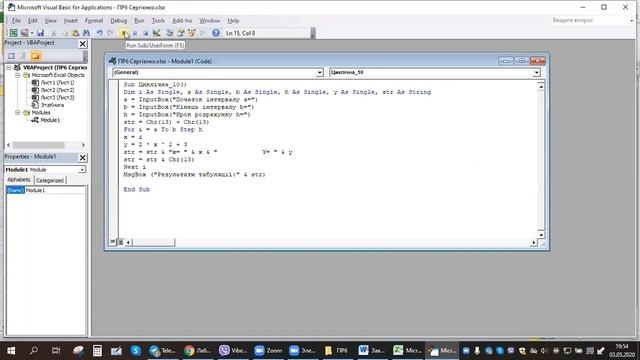Open the Add-Ins menu
This screenshot has width=640, height=360.
tap(182, 20)
